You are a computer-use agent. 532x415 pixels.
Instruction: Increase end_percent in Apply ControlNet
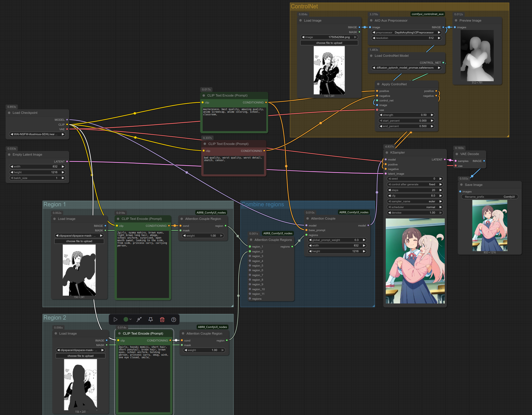coord(432,126)
